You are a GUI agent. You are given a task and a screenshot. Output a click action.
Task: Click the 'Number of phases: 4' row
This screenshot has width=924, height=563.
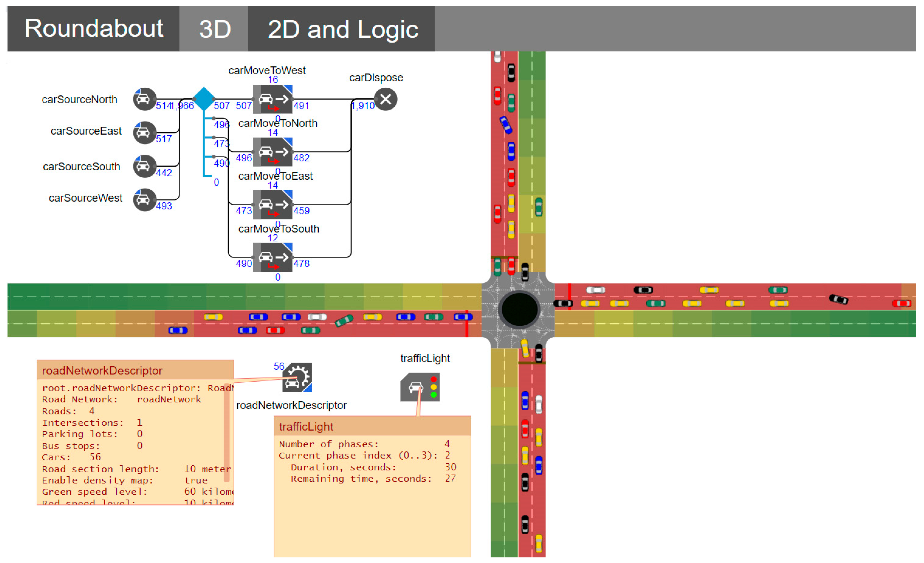click(x=364, y=444)
